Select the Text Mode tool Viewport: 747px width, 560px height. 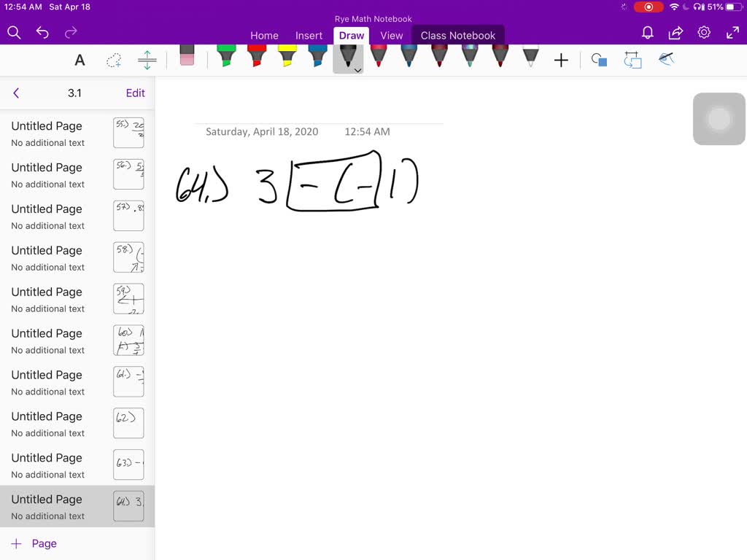[x=80, y=61]
